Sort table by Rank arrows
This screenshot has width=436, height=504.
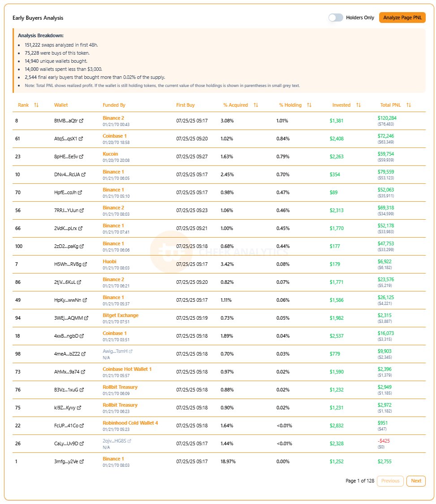(36, 105)
